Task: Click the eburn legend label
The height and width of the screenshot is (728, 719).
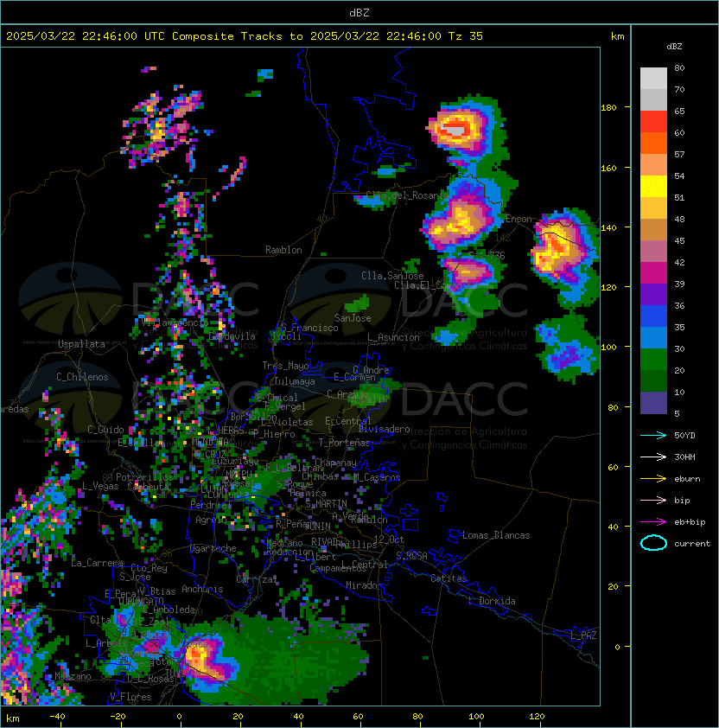Action: [687, 479]
